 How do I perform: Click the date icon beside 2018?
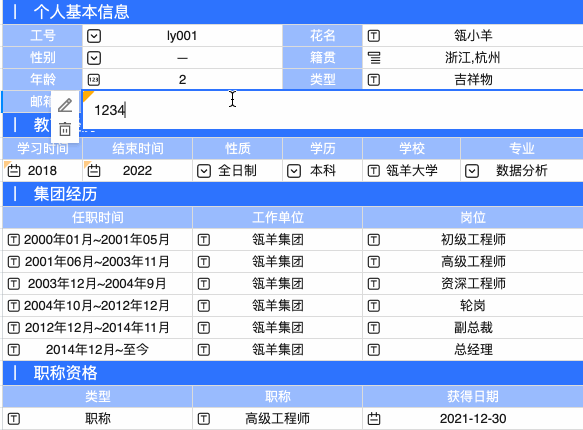coord(14,171)
